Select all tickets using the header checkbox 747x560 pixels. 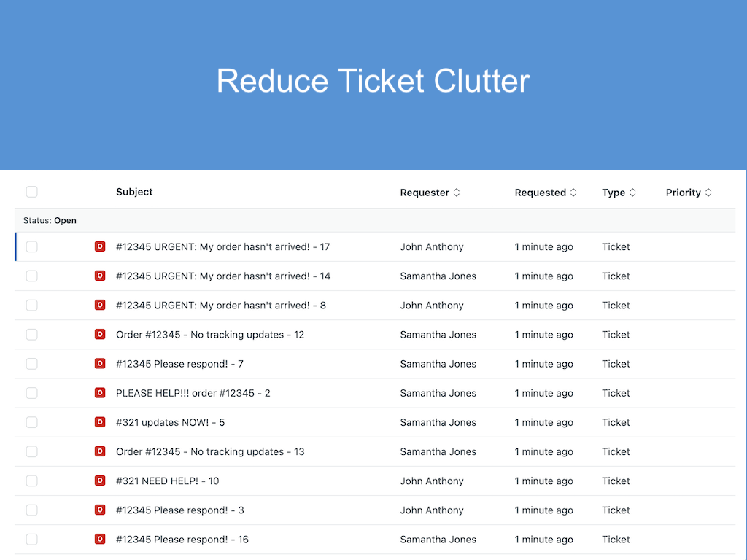click(x=31, y=191)
